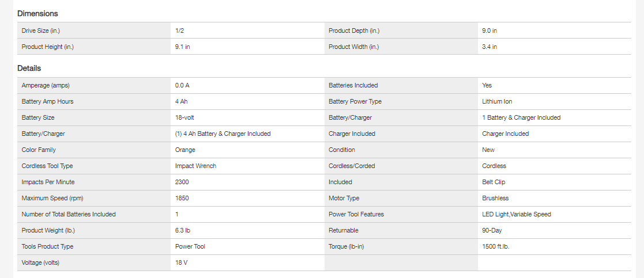
Task: Click the Product Depth value 9.0 in
Action: pyautogui.click(x=489, y=30)
